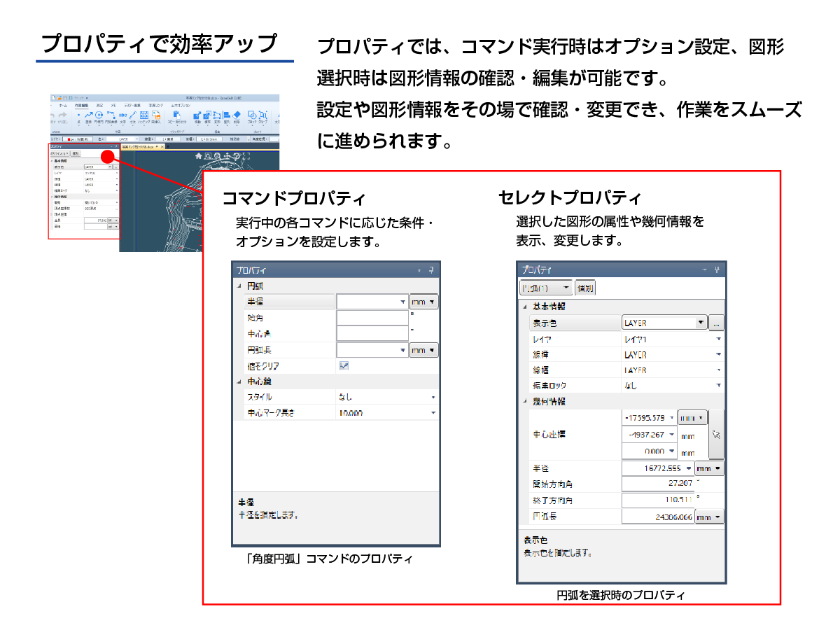Open the 土木オプション ribbon tab
The height and width of the screenshot is (630, 840).
click(180, 105)
